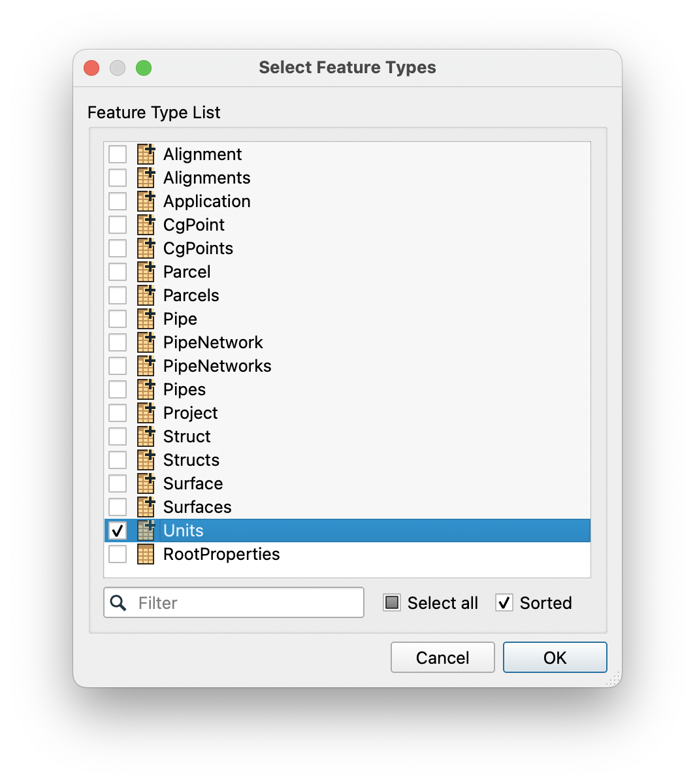Select the Alignments list entry
The width and height of the screenshot is (695, 784).
point(347,178)
